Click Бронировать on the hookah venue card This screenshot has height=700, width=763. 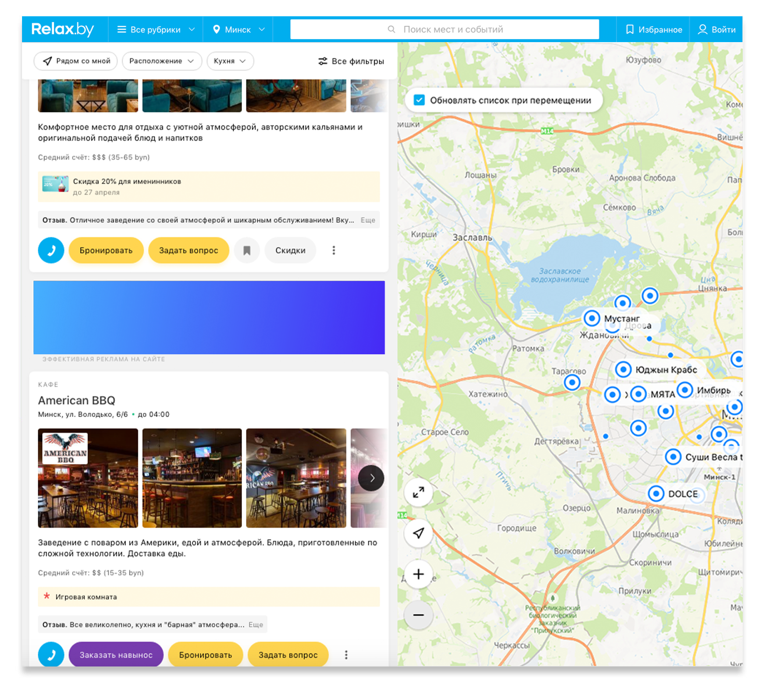click(x=106, y=250)
